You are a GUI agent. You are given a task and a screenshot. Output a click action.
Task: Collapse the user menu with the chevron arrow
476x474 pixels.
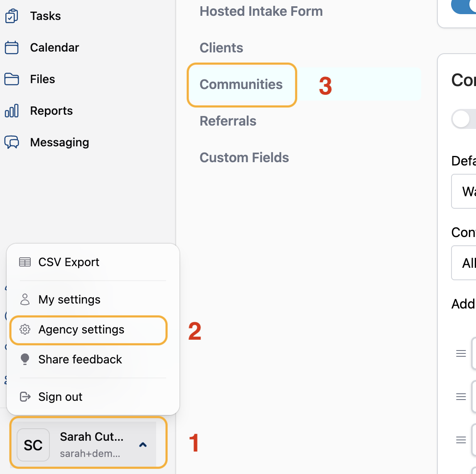tap(143, 445)
